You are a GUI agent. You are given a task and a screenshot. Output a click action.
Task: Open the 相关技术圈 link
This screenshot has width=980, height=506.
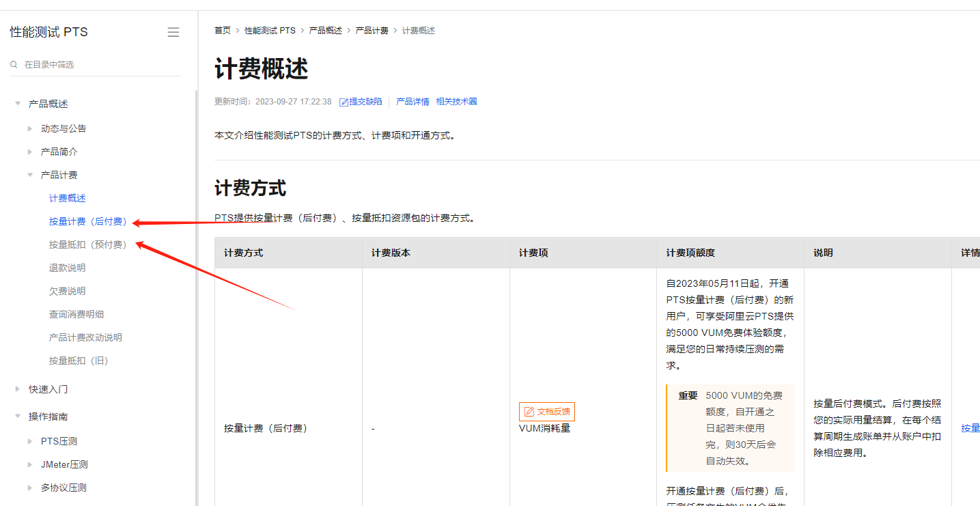tap(457, 102)
